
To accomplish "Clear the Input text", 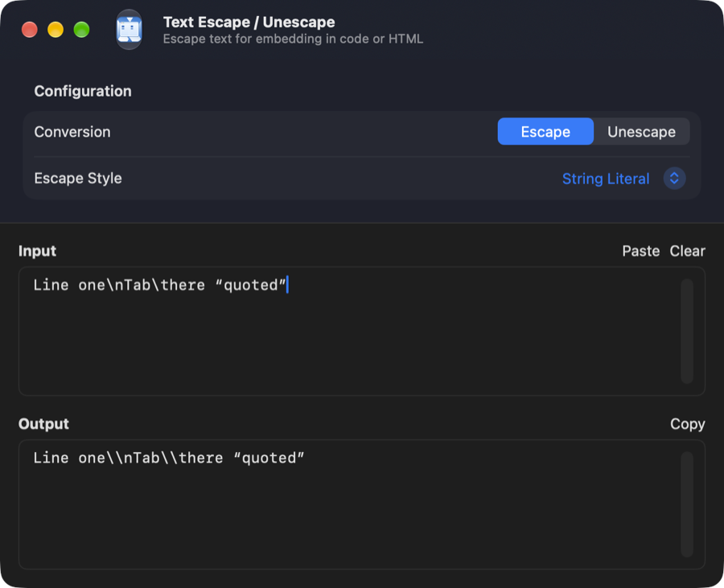I will pyautogui.click(x=687, y=251).
